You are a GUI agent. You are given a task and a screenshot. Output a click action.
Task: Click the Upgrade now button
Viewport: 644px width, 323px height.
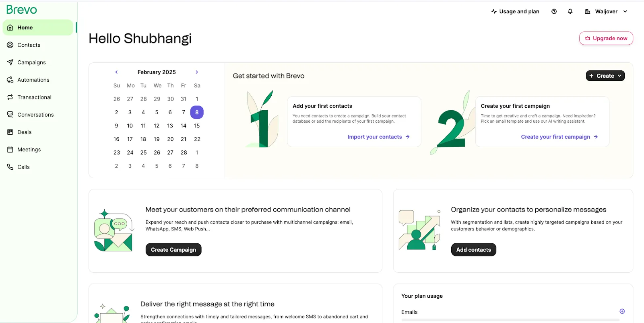606,38
